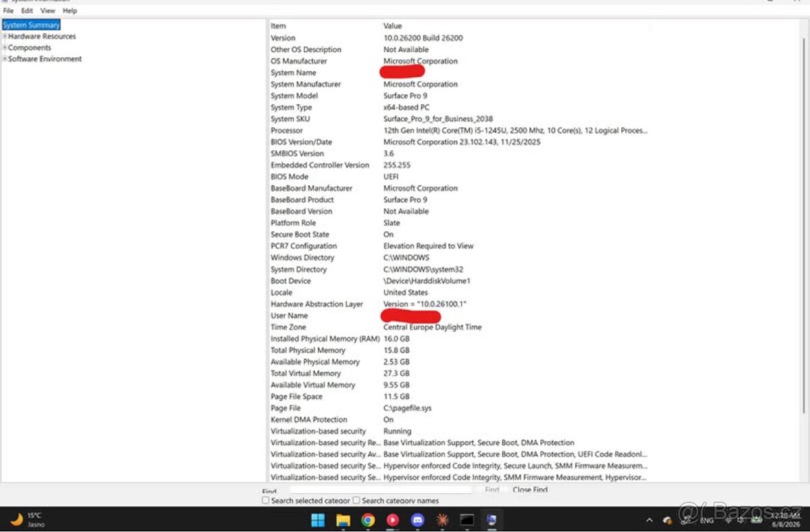This screenshot has height=532, width=810.
Task: Select the Kernel DMA Protection row
Action: 459,419
